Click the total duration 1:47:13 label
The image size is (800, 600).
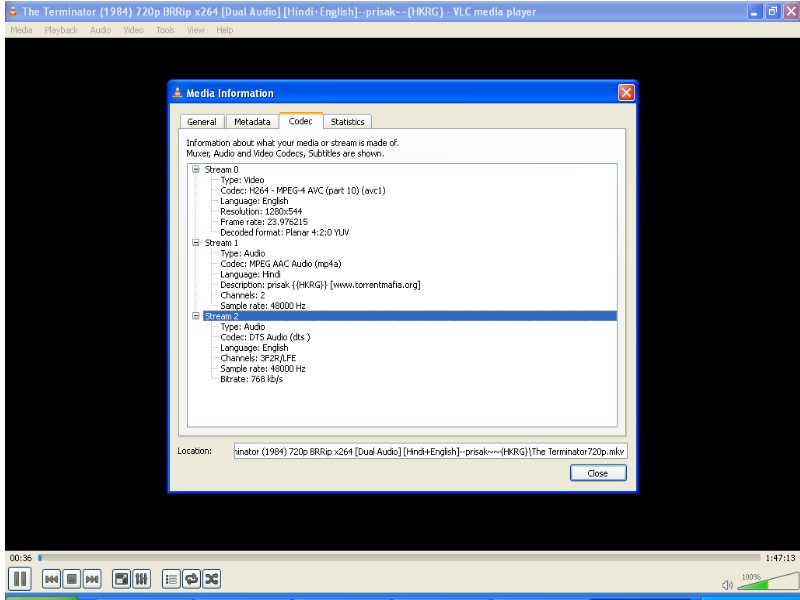780,558
